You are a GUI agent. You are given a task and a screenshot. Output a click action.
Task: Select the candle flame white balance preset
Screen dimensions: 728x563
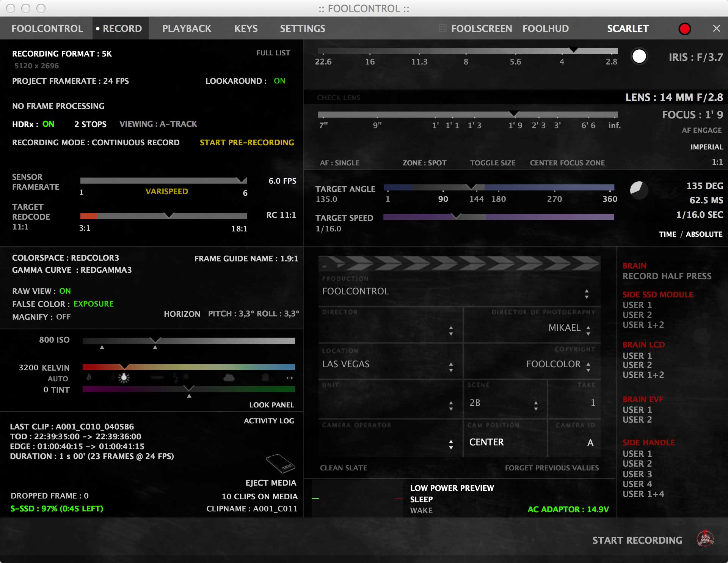89,377
